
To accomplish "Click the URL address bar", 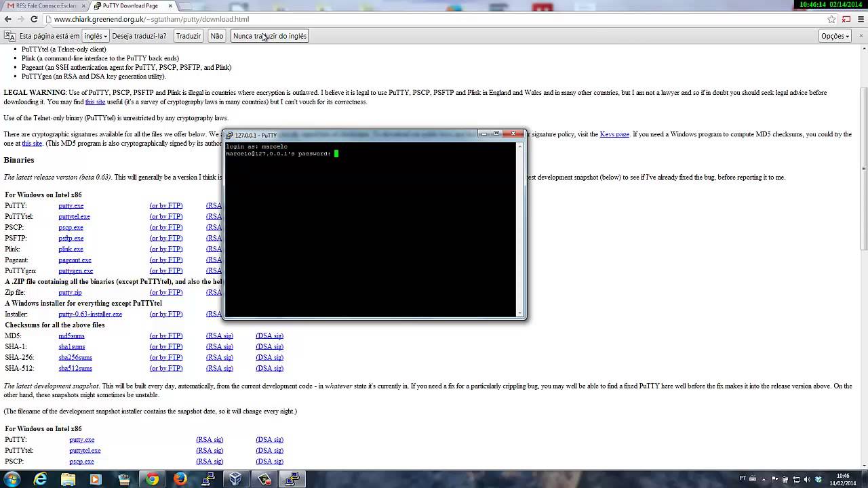I will [434, 19].
